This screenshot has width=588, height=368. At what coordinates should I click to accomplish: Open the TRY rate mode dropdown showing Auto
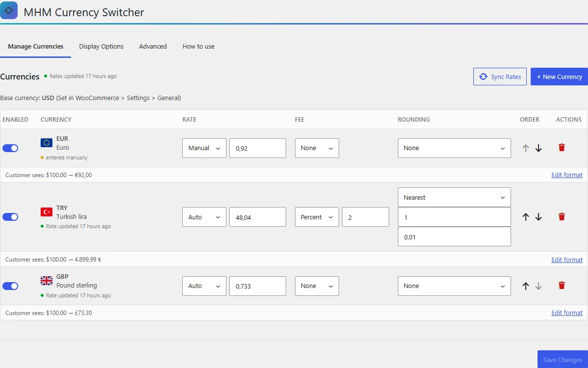point(204,217)
